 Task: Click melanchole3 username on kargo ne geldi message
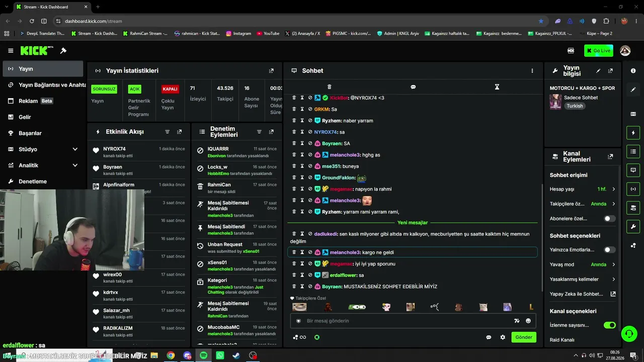(x=345, y=252)
